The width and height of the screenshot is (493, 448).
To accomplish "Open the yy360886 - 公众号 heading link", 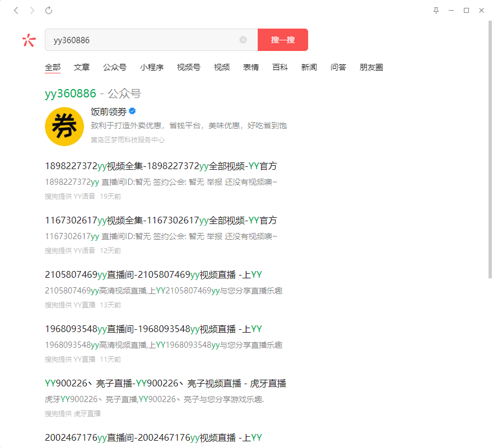I will coord(93,94).
